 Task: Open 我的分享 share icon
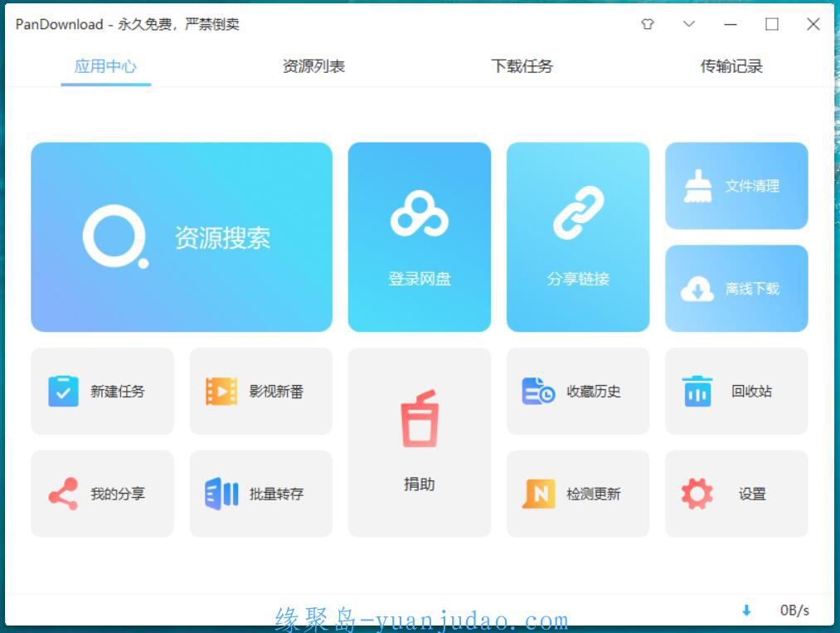[63, 494]
